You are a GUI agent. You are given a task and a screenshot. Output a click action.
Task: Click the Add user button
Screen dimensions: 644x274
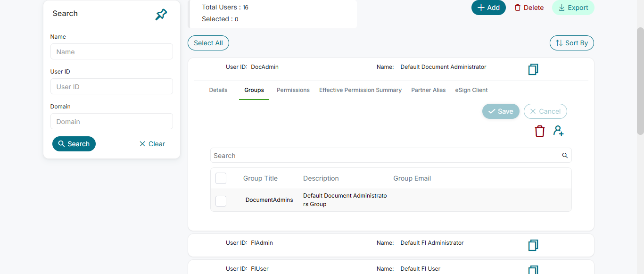[488, 8]
